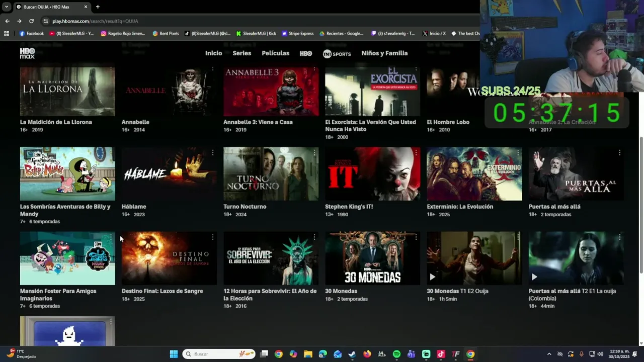Reload the HBO Max page
The height and width of the screenshot is (362, 644).
[x=31, y=21]
